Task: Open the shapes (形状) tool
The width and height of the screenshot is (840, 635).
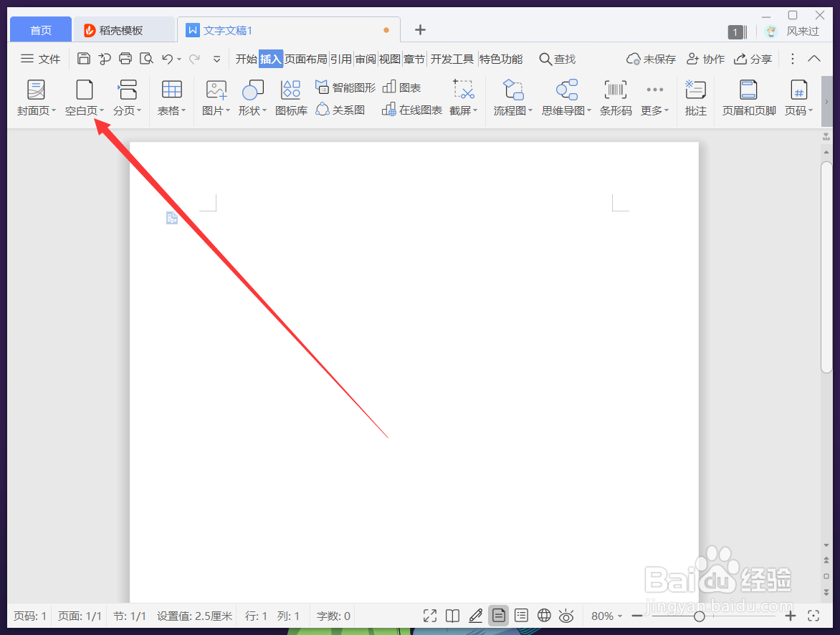Action: pos(252,97)
